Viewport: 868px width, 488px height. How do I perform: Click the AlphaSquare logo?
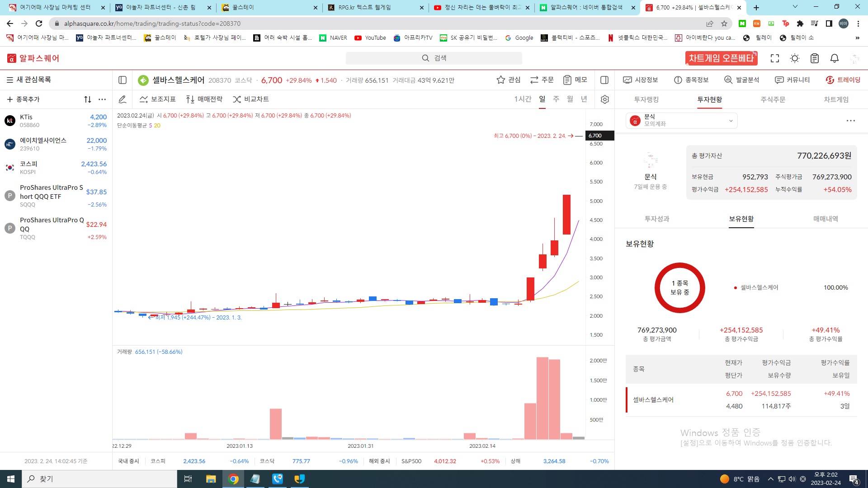click(33, 58)
